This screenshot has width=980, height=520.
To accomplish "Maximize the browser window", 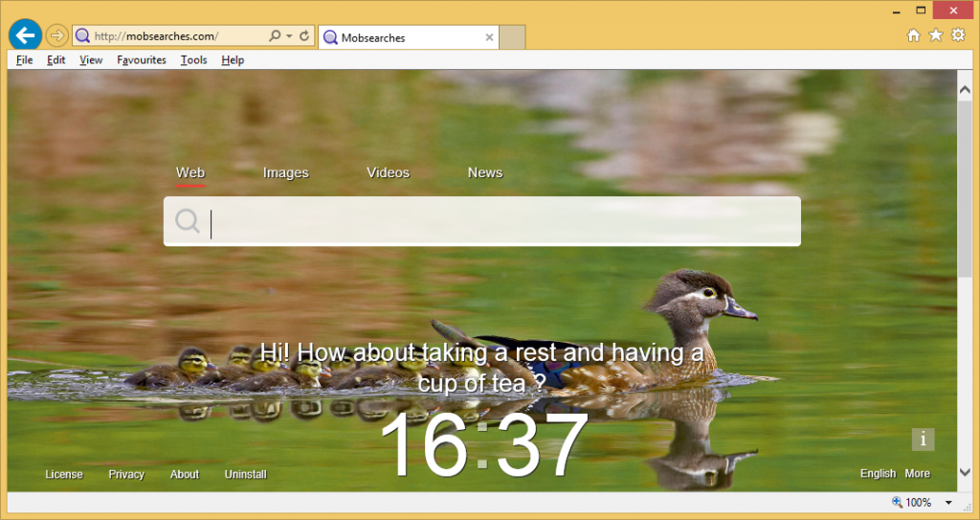I will [921, 10].
